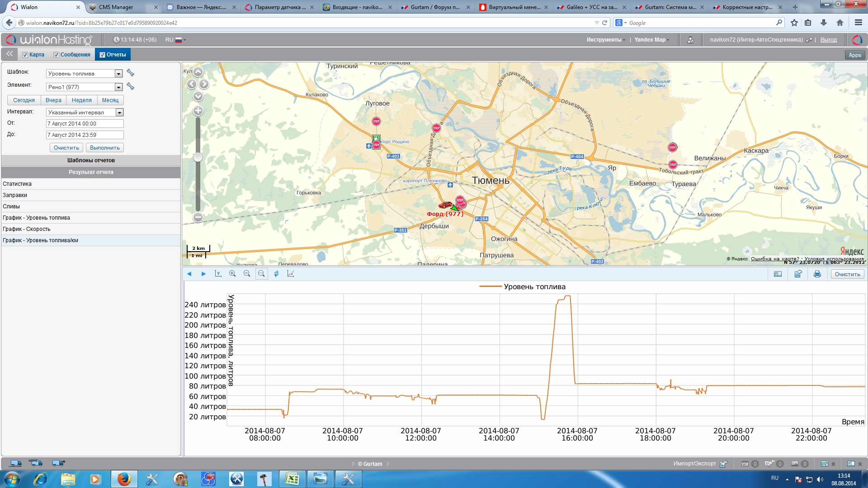Open the Инструменты menu

tap(605, 40)
